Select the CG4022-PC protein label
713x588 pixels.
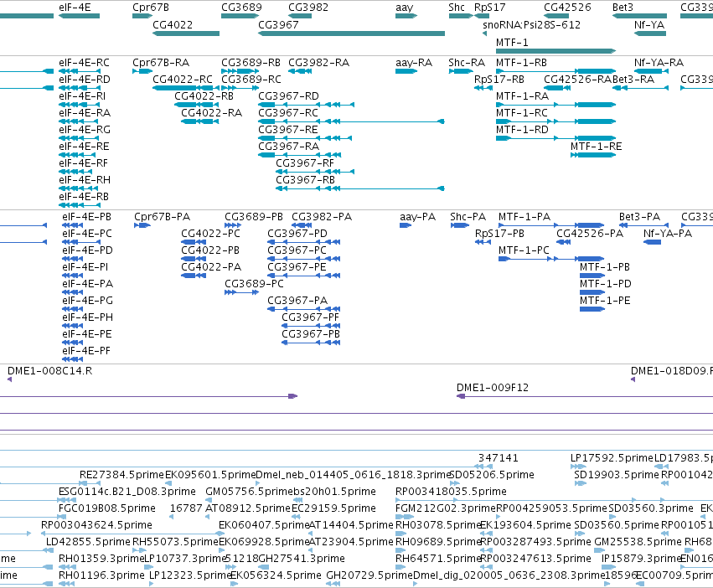pos(210,234)
